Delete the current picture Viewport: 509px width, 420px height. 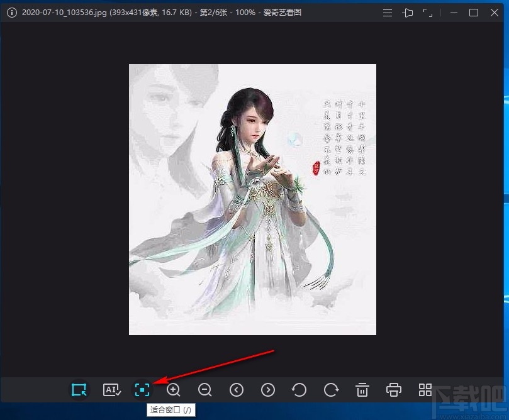pos(362,390)
